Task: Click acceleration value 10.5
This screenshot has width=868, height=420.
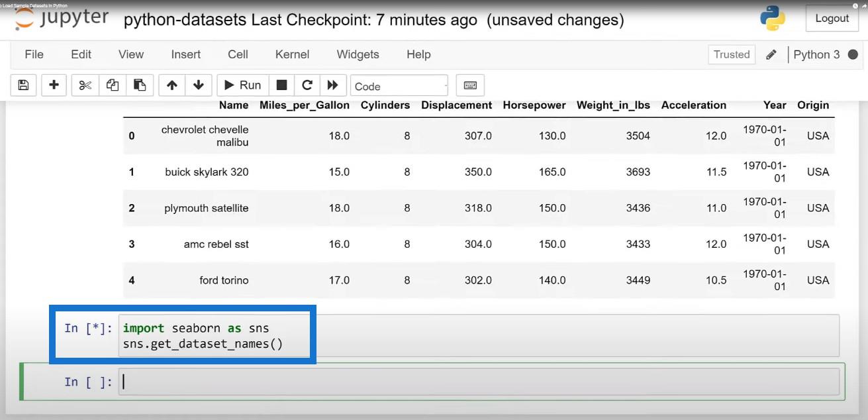Action: [716, 280]
